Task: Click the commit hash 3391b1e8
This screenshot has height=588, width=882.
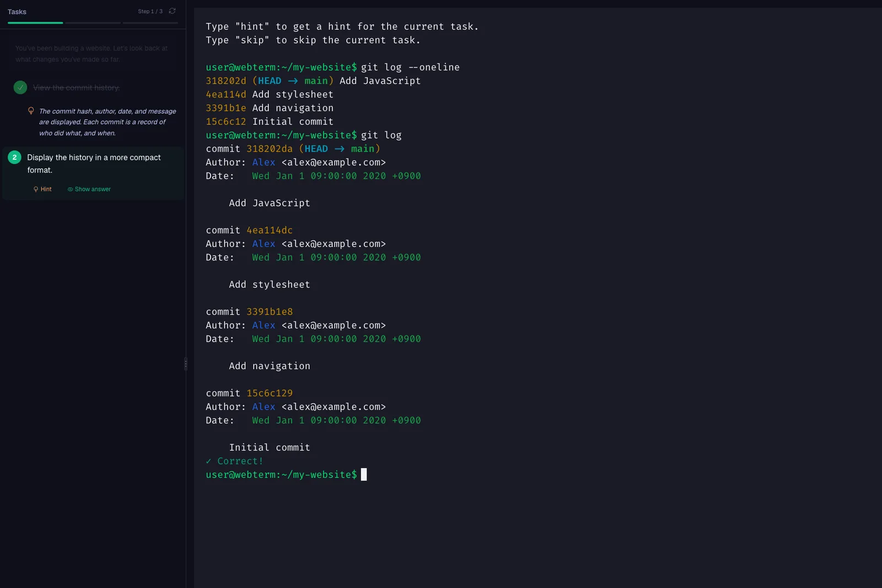Action: [x=270, y=312]
